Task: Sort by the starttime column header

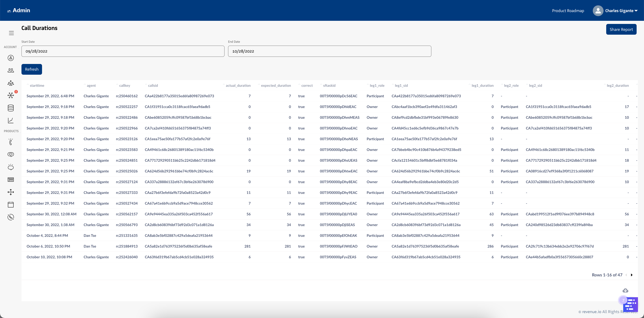Action: (x=37, y=85)
